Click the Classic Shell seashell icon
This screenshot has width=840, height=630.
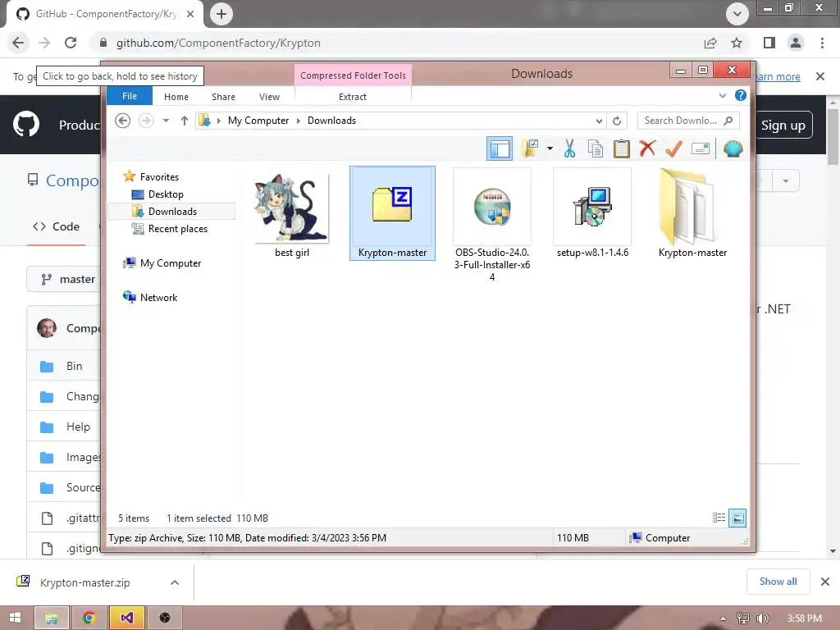click(733, 148)
